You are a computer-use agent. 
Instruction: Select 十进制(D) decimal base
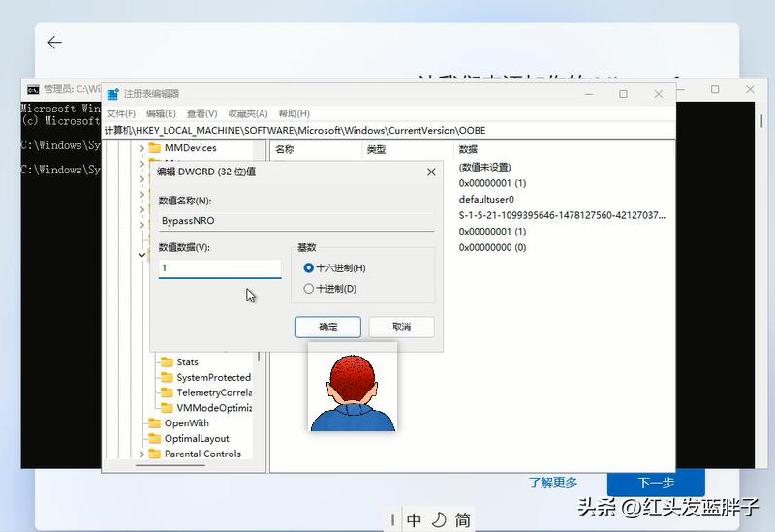[330, 288]
